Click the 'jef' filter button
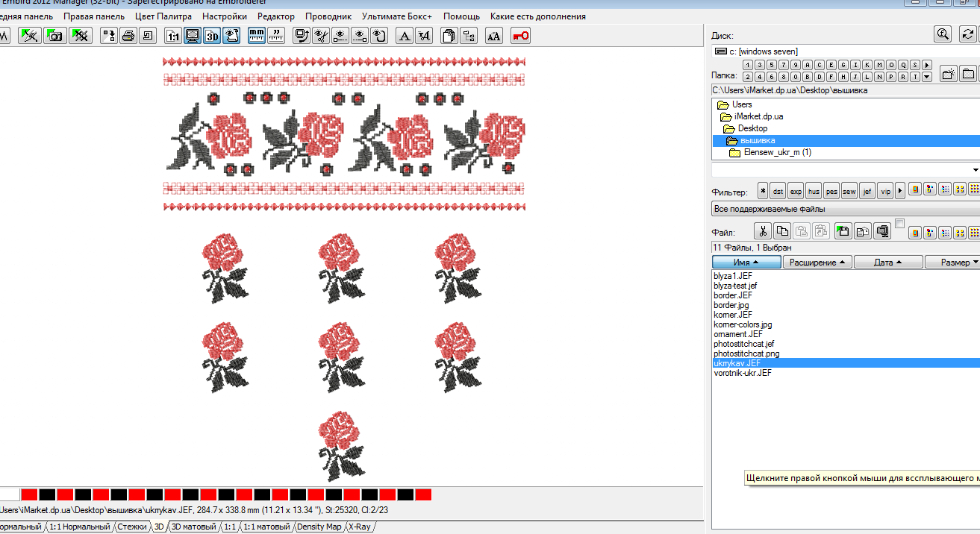 (x=867, y=191)
